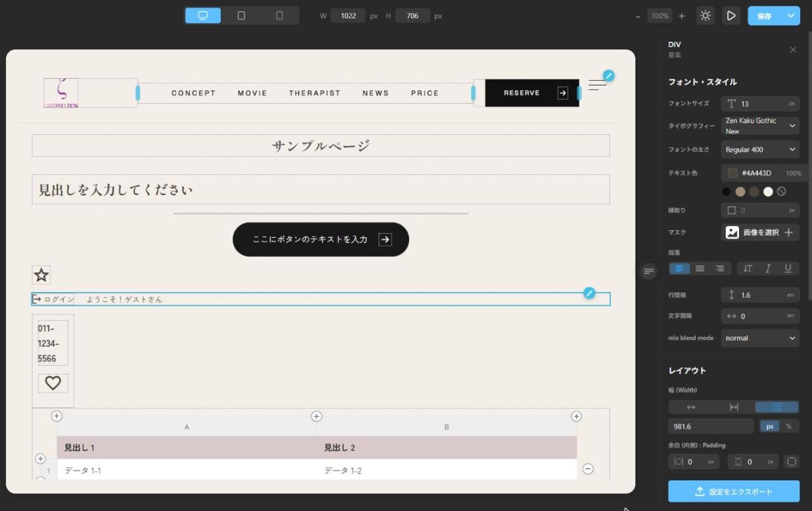This screenshot has height=511, width=812.
Task: Open mix blend mode dropdown
Action: tap(760, 338)
